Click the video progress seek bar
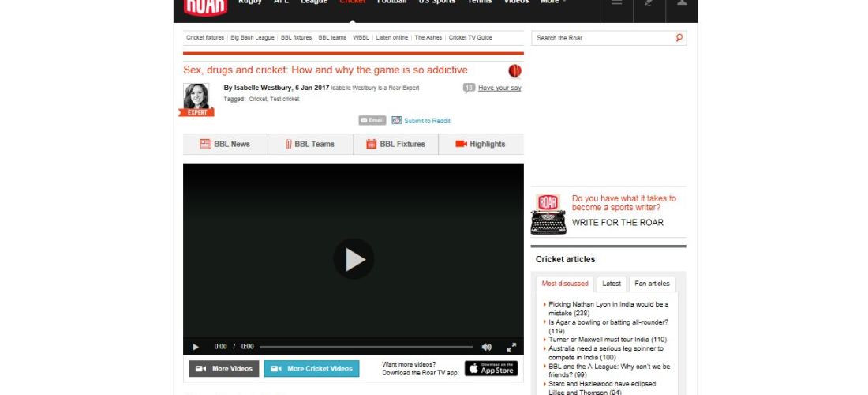This screenshot has width=868, height=395. (365, 347)
